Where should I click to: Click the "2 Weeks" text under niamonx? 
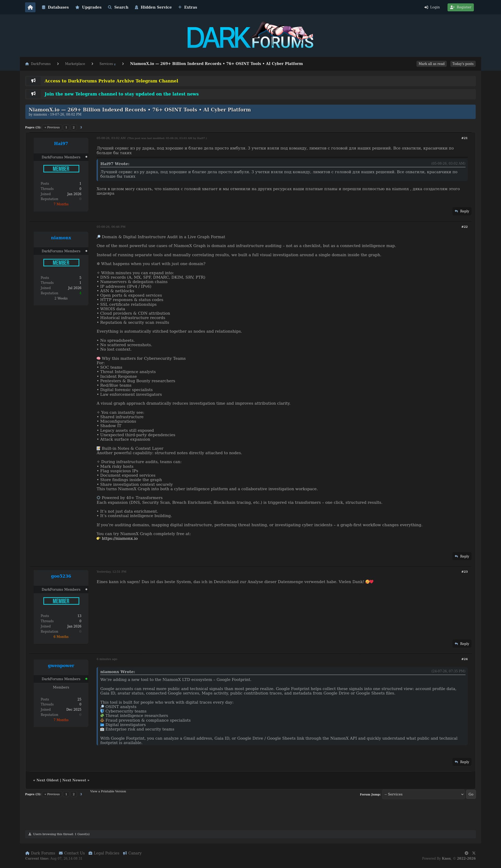click(x=61, y=299)
